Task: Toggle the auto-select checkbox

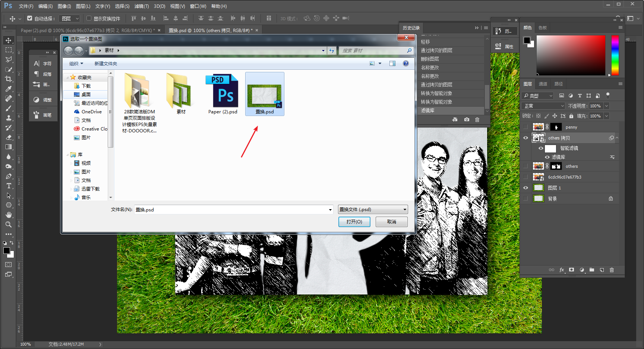Action: coord(30,18)
